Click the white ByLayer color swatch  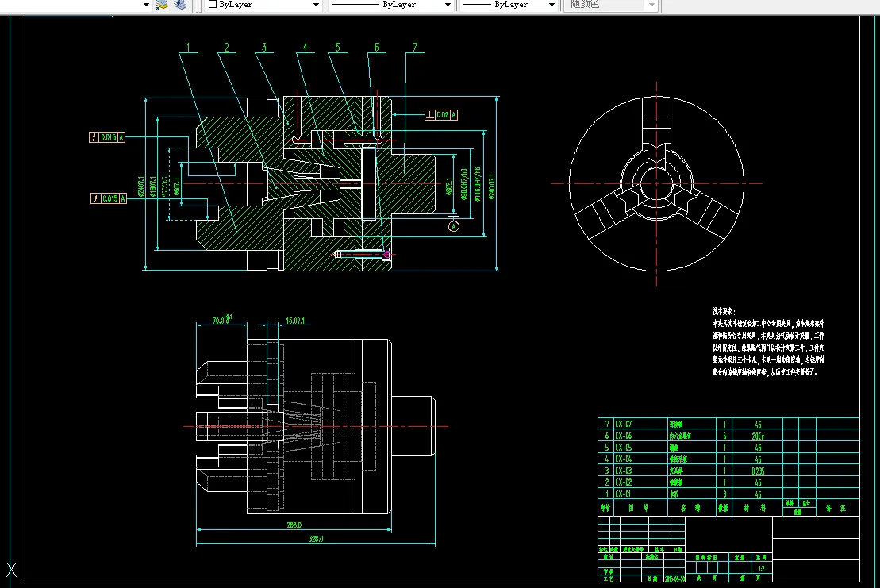(213, 5)
